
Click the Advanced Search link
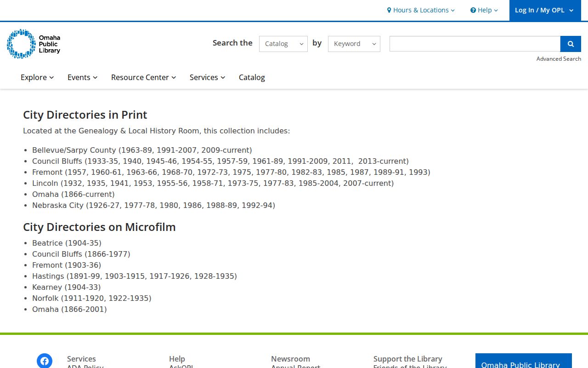[559, 59]
